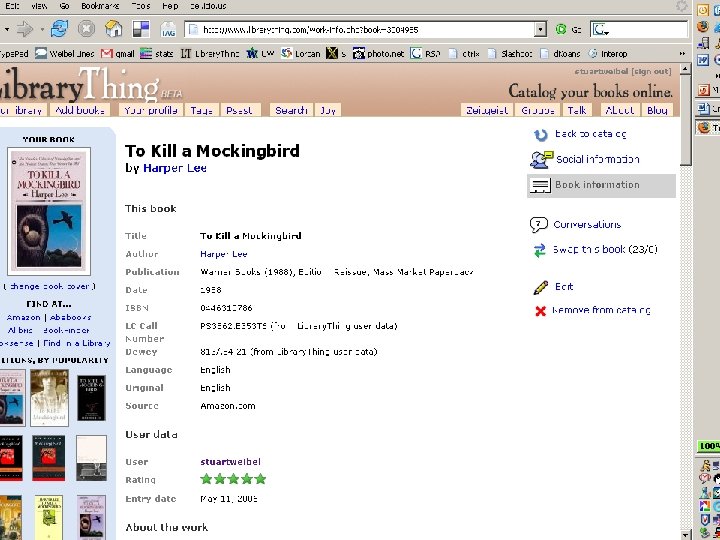Open the browser home page icon
Viewport: 720px width, 540px height.
(x=113, y=29)
